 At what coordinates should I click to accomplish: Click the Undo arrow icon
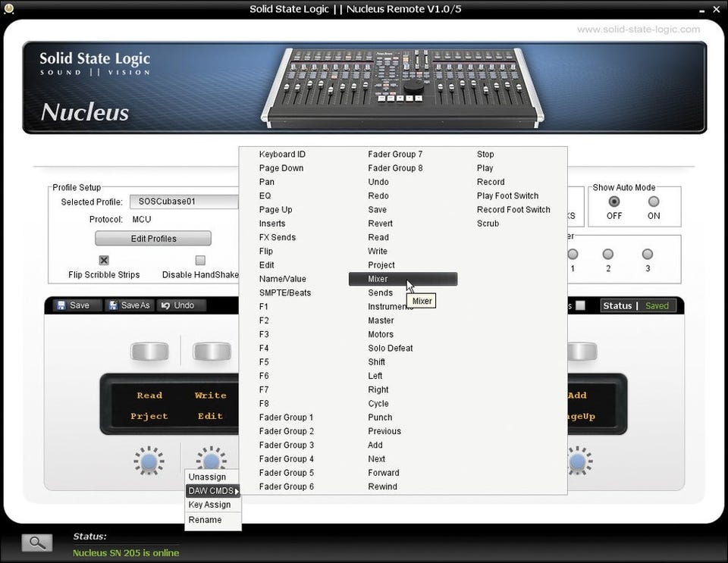(165, 305)
